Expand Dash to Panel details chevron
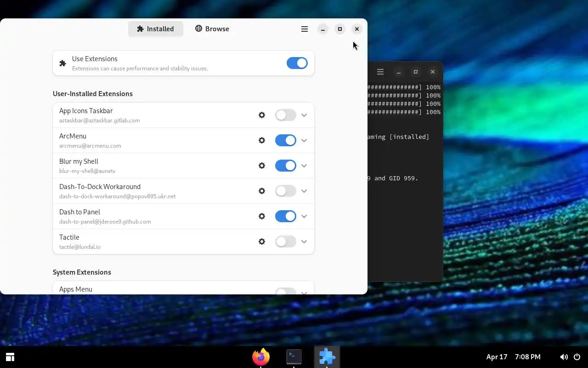Image resolution: width=588 pixels, height=368 pixels. pyautogui.click(x=304, y=216)
